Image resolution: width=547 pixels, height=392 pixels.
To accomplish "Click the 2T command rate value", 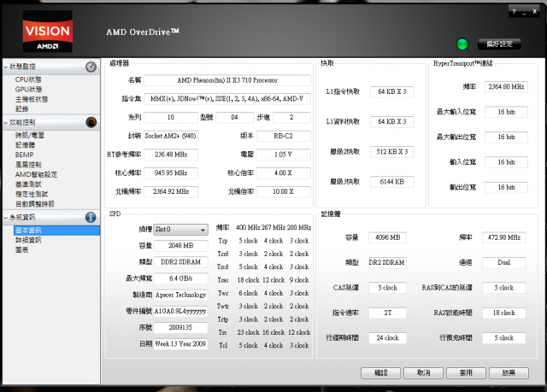I will (x=387, y=313).
